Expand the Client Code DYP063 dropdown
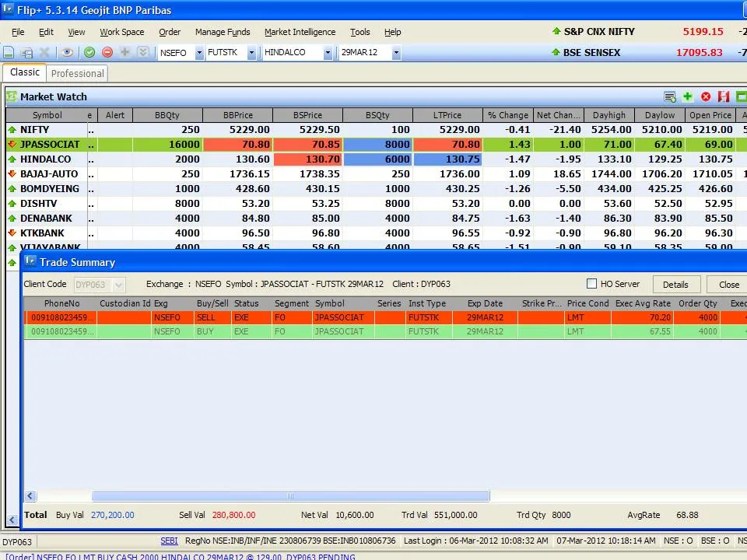The width and height of the screenshot is (747, 560). pos(118,285)
